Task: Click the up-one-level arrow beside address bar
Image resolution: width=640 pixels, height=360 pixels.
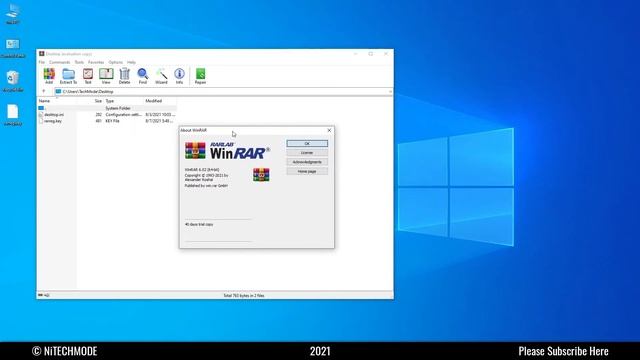Action: point(44,91)
